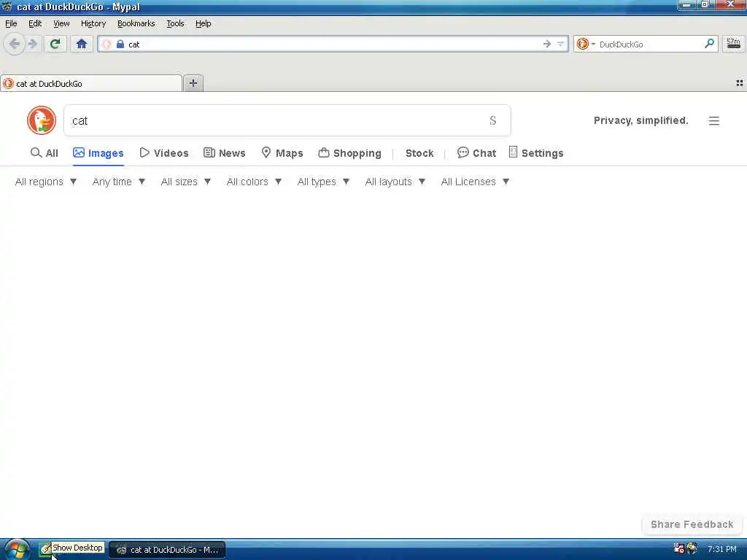Click the 52m toolbar indicator icon

point(734,44)
